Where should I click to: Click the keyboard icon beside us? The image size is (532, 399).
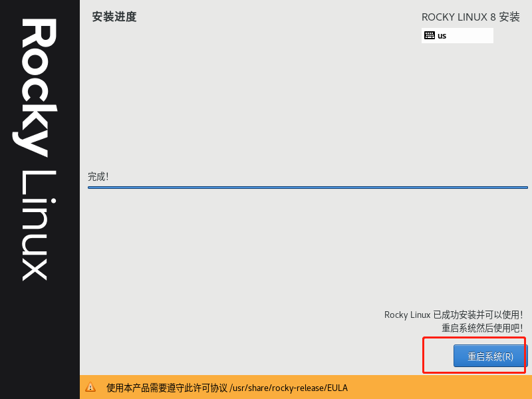pyautogui.click(x=429, y=35)
